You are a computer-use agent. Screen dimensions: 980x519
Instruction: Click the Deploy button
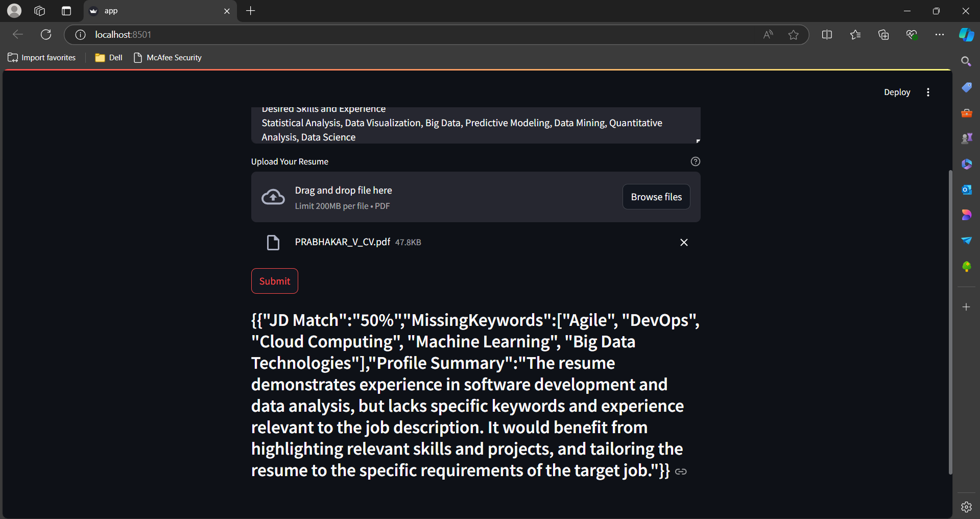pos(897,92)
